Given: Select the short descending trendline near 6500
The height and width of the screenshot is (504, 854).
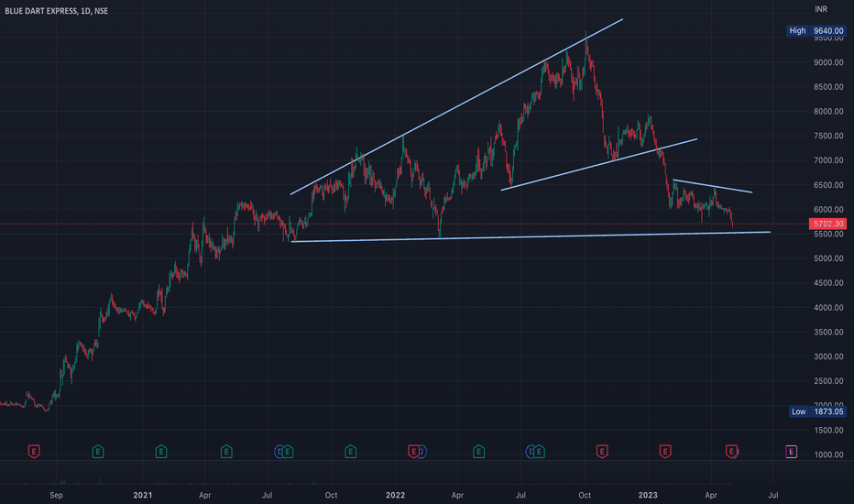Looking at the screenshot, I should (x=712, y=186).
